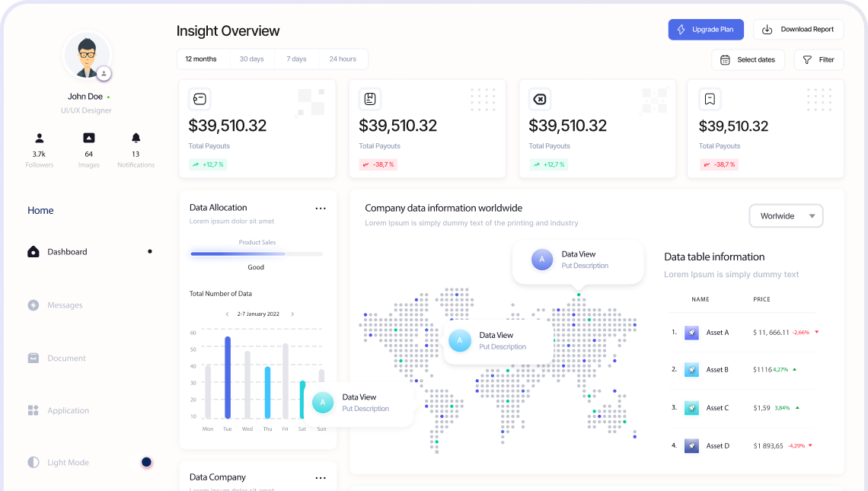Click the Product Sales progress bar
This screenshot has height=491, width=868.
pos(257,253)
